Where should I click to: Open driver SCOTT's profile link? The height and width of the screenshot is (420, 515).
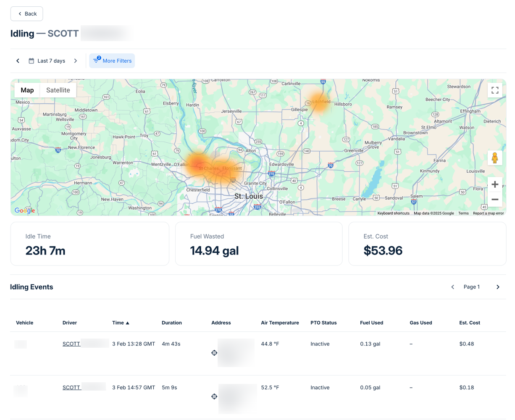71,344
